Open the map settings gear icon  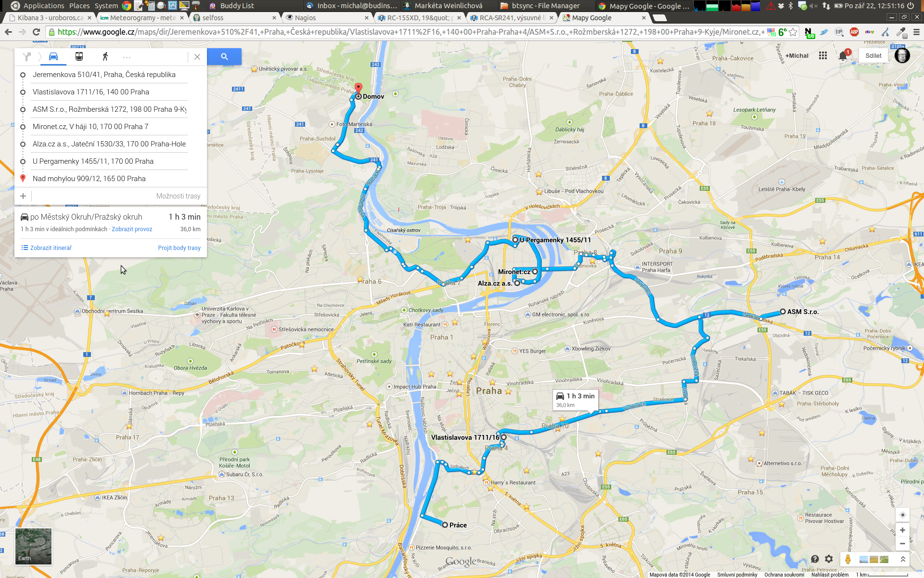click(829, 559)
